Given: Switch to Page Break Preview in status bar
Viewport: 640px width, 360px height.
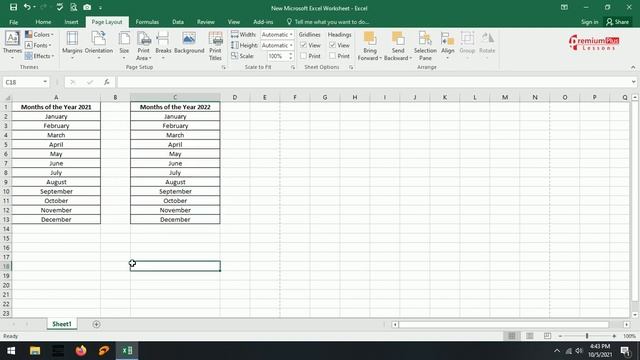Looking at the screenshot, I should click(x=547, y=336).
